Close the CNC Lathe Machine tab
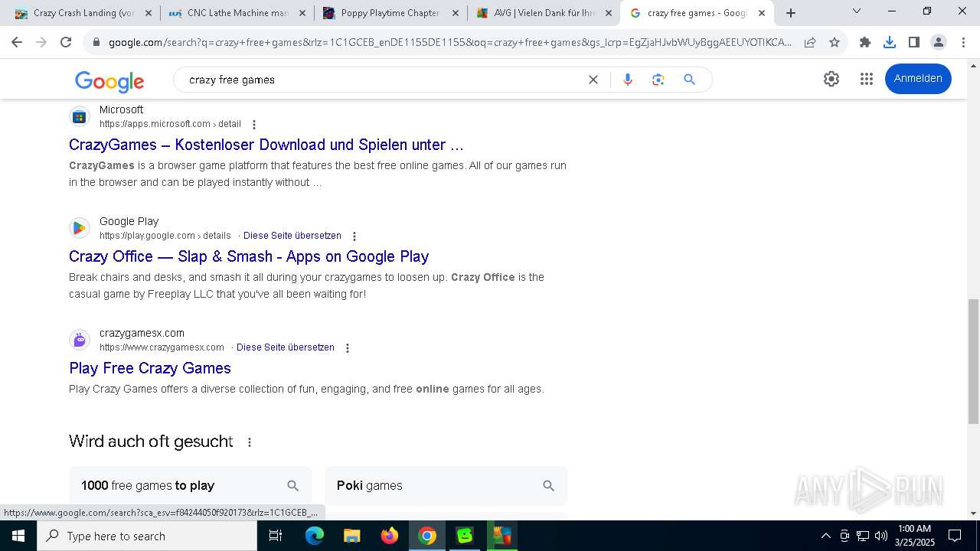980x551 pixels. pos(302,13)
